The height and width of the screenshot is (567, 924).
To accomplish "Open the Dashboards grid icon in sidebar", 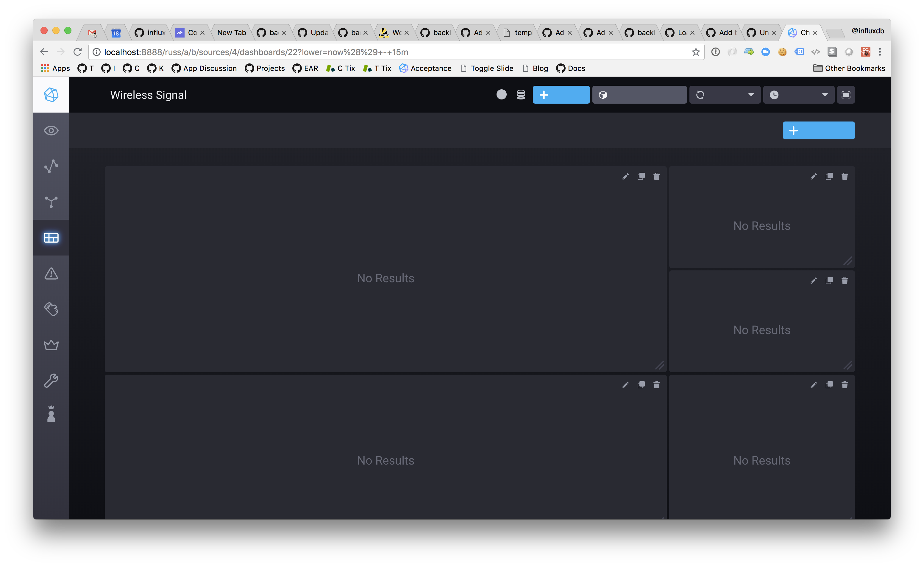I will (51, 238).
